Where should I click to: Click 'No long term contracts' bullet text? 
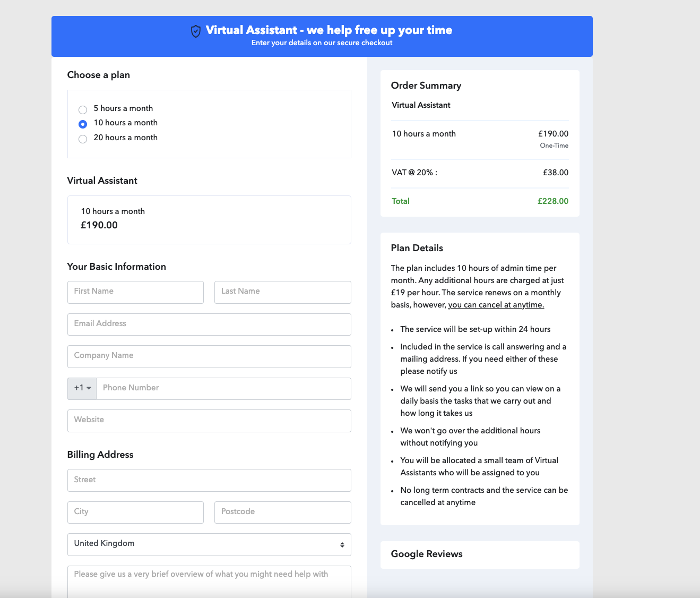[484, 496]
